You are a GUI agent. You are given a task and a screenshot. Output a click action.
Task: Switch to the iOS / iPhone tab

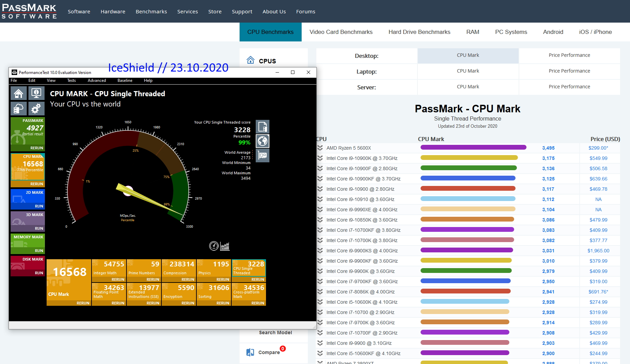point(595,32)
